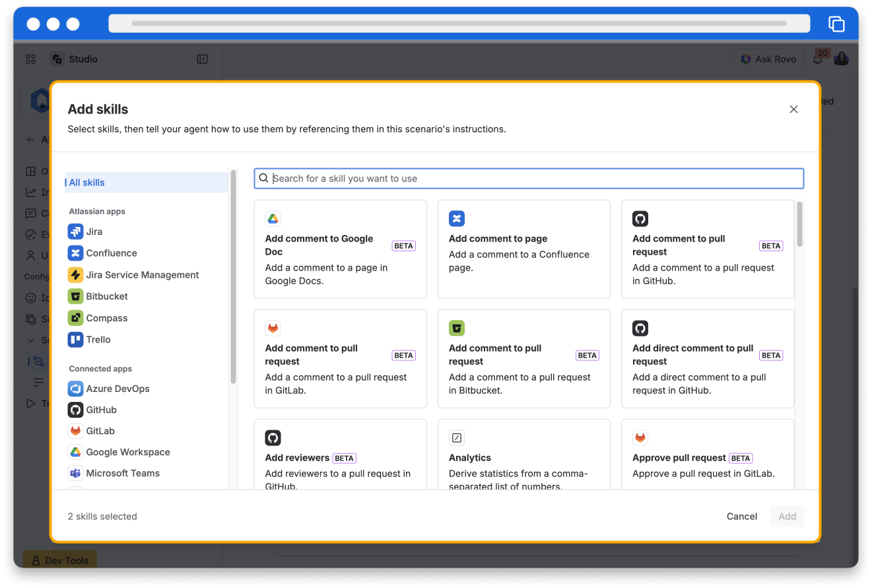Click the Google Docs icon on Add comment card
872x588 pixels.
pyautogui.click(x=273, y=218)
